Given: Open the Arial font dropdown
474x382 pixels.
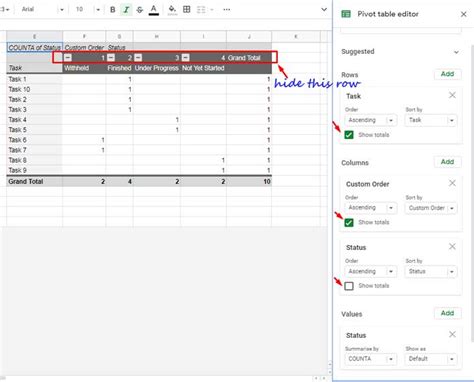Looking at the screenshot, I should [x=42, y=10].
